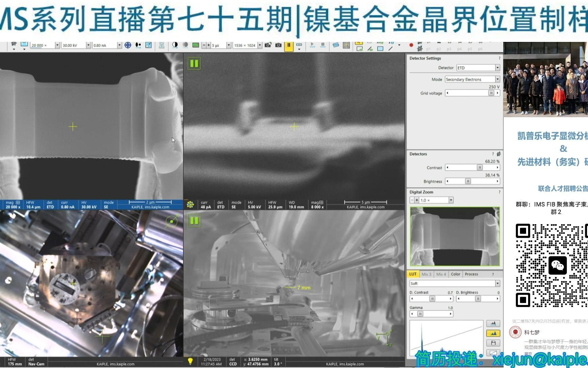
Task: Select the Color tab
Action: (455, 274)
